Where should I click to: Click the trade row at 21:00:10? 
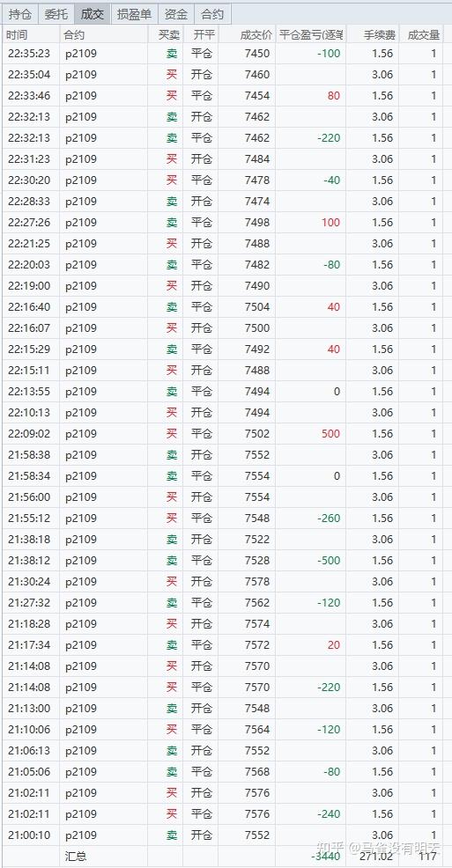click(x=223, y=835)
